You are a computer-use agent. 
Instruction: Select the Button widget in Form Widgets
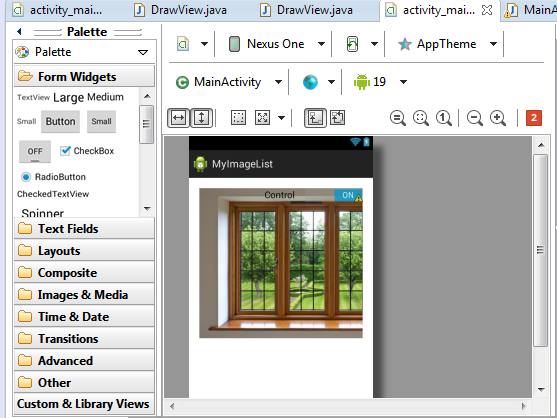[60, 121]
